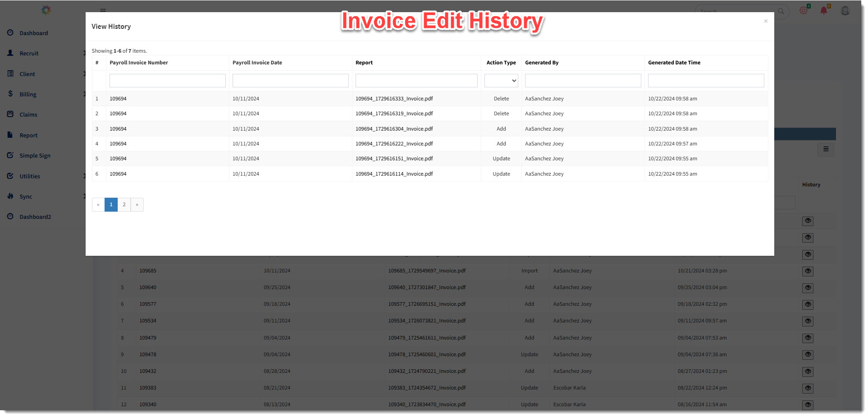868x417 pixels.
Task: Click the hamburger menu icon beside History
Action: click(826, 149)
